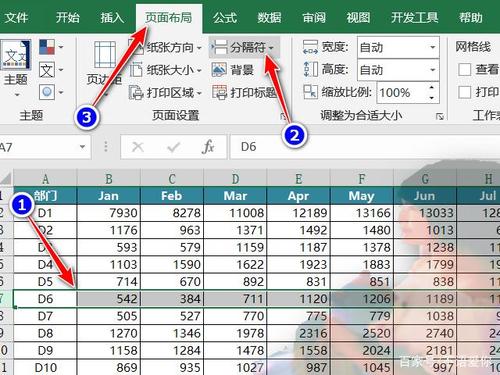Click the 背景 background button
Image resolution: width=500 pixels, height=375 pixels.
tap(233, 70)
